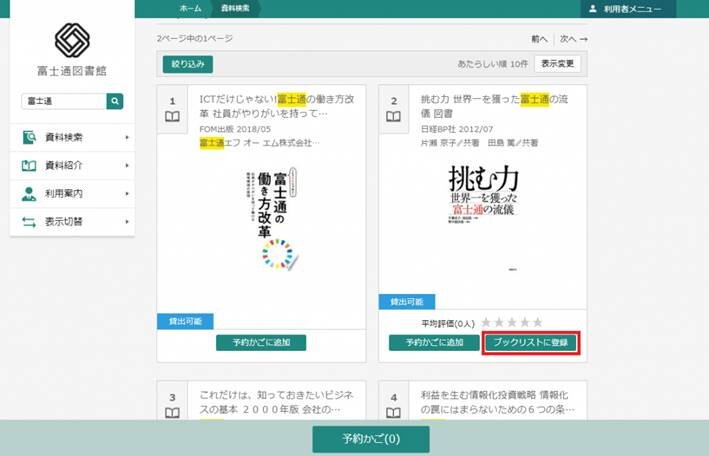
Task: Click the 表示切替 arrows sidebar icon
Action: 29,222
